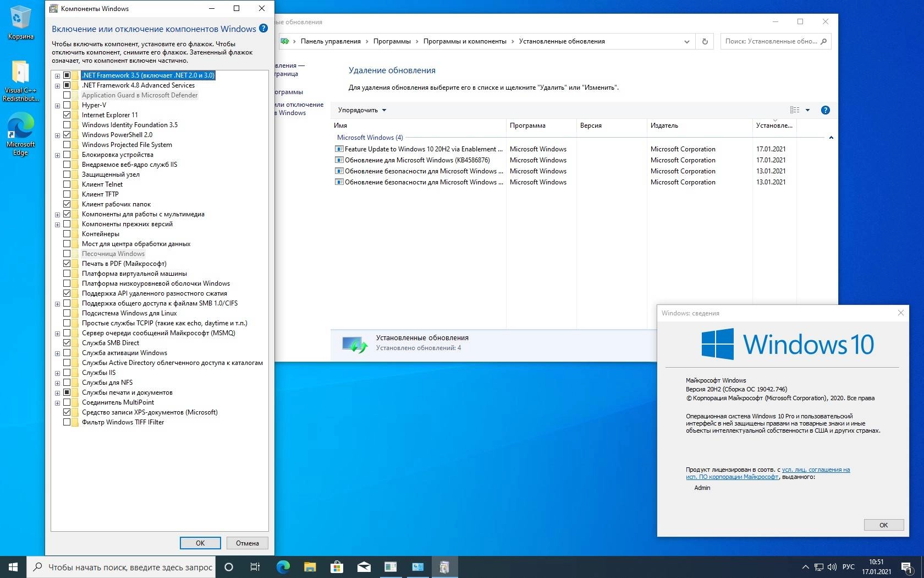This screenshot has height=578, width=924.
Task: Collapse the Microsoft Windows (4) group
Action: click(x=831, y=138)
